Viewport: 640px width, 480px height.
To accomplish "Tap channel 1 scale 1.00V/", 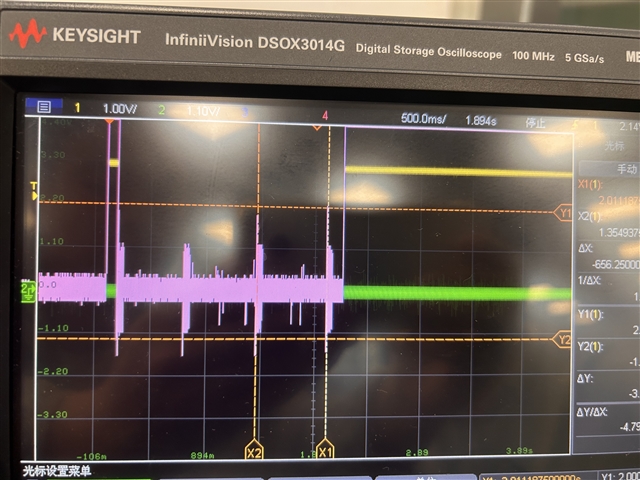I will (x=120, y=109).
